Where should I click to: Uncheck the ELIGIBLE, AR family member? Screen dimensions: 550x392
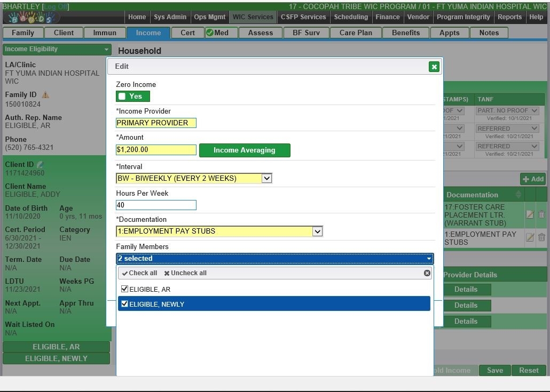coord(124,289)
